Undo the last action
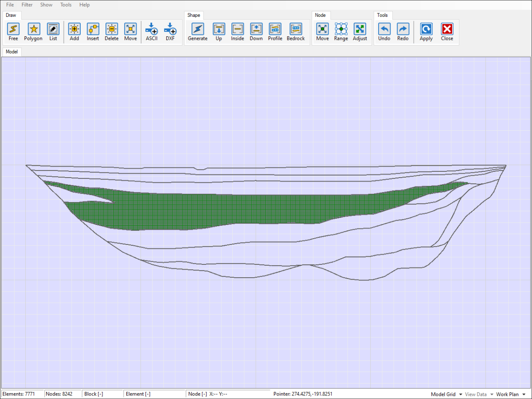The image size is (532, 399). click(x=384, y=32)
